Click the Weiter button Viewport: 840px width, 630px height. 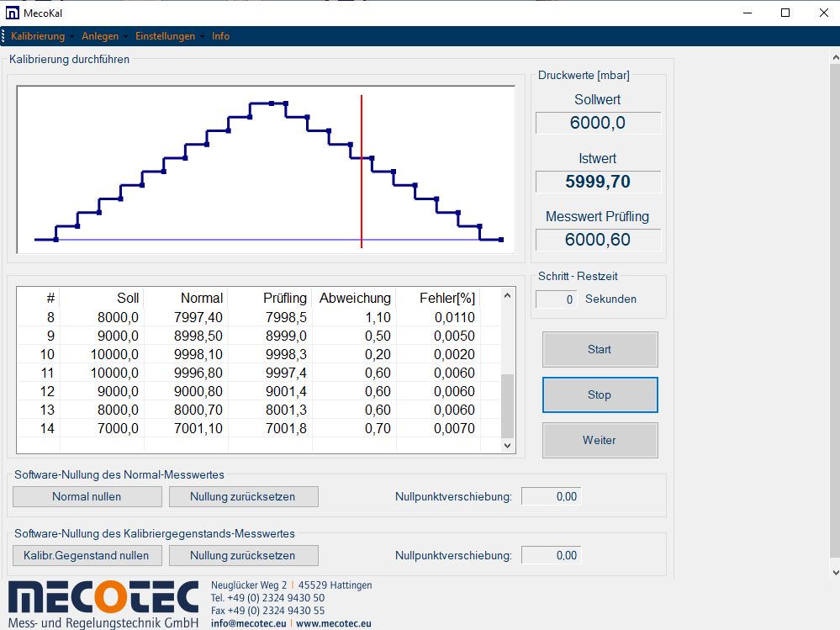tap(600, 440)
